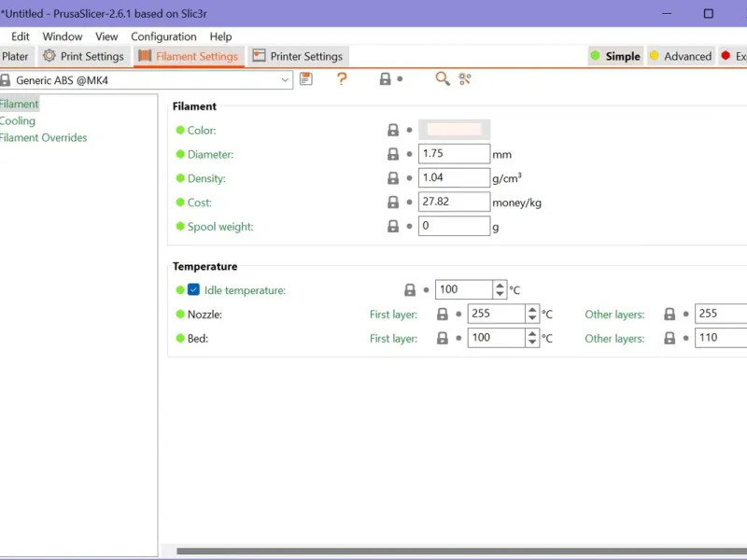The height and width of the screenshot is (560, 747).
Task: Switch to Simple mode
Action: coord(615,56)
